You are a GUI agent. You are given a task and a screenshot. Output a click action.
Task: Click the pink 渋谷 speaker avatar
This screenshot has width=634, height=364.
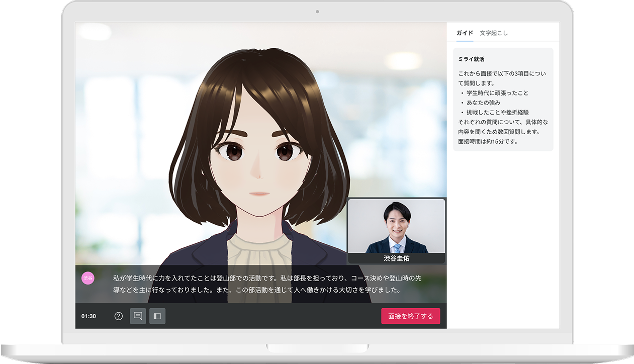tap(88, 278)
